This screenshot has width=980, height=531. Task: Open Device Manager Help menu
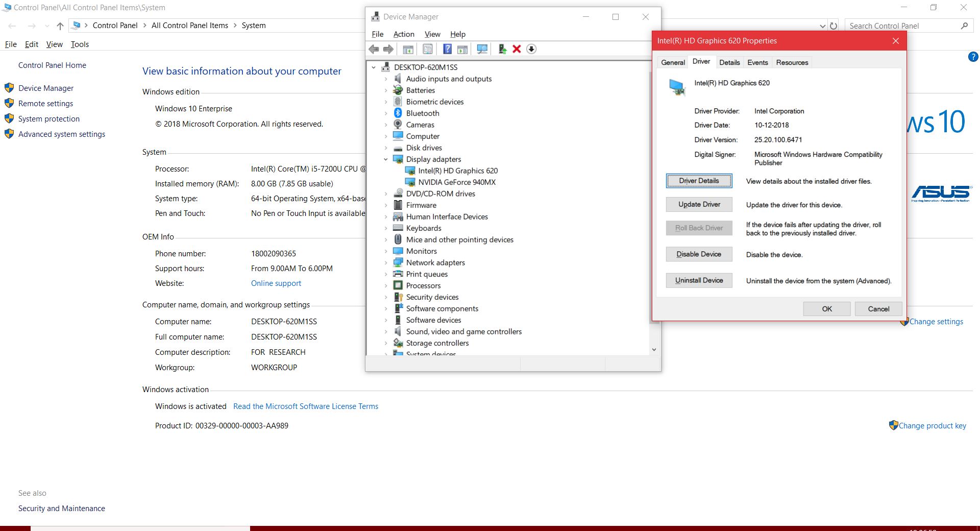(458, 34)
